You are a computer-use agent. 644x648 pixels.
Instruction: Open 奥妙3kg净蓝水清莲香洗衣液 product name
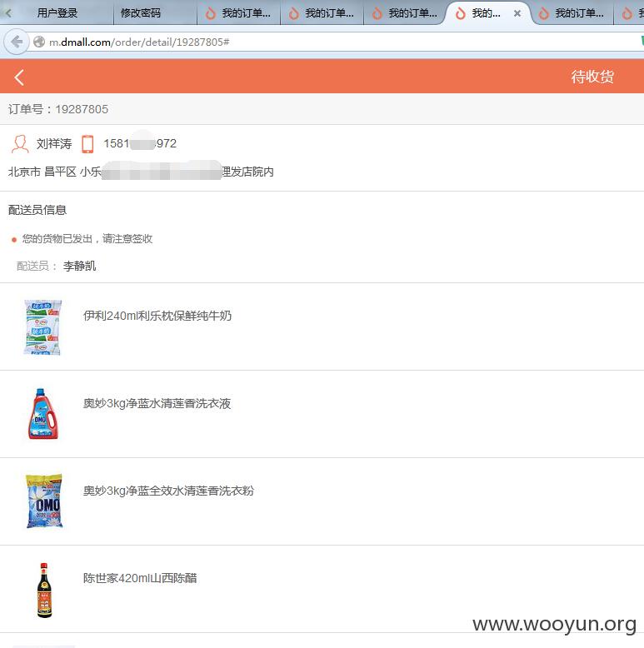coord(157,403)
